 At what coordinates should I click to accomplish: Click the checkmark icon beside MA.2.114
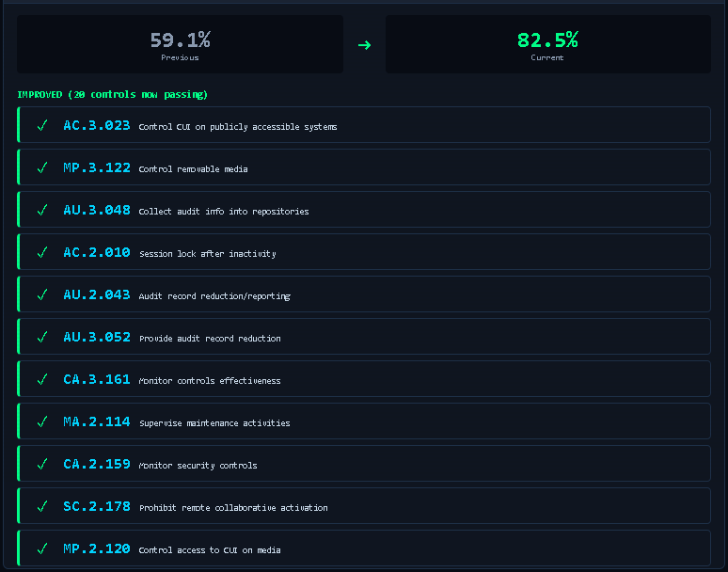pos(42,421)
